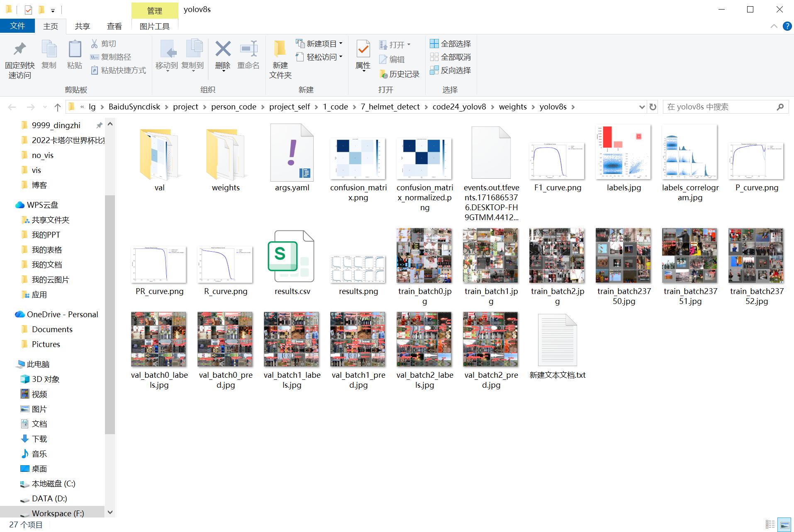Image resolution: width=794 pixels, height=532 pixels.
Task: Open the recent locations dropdown arrow
Action: [45, 107]
